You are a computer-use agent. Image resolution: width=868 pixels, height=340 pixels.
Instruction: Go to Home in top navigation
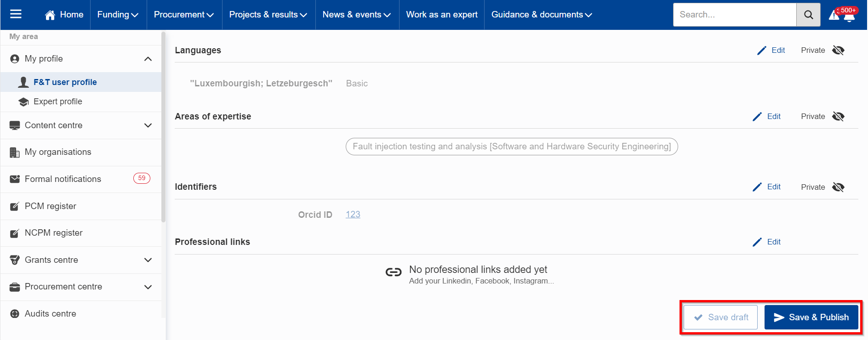(64, 15)
